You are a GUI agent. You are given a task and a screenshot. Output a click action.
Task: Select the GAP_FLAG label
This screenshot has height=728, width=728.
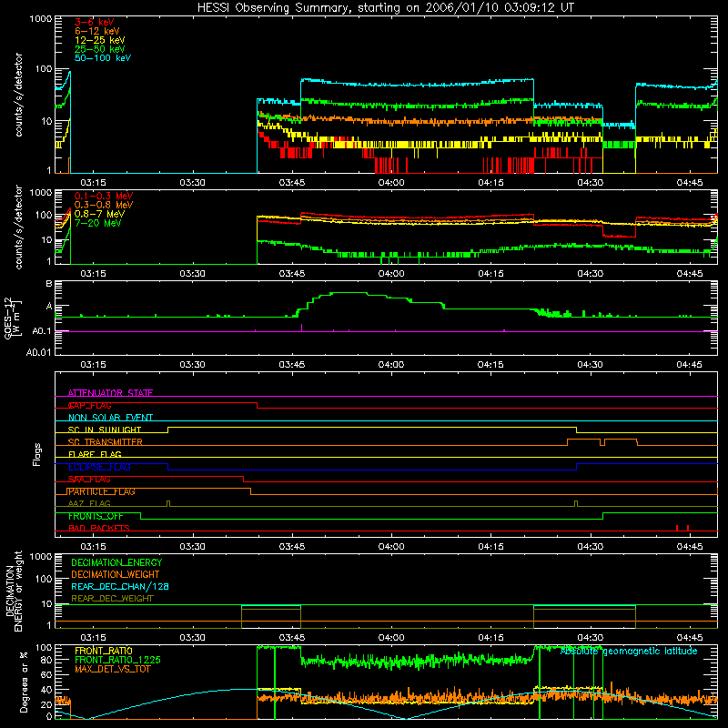click(x=89, y=405)
